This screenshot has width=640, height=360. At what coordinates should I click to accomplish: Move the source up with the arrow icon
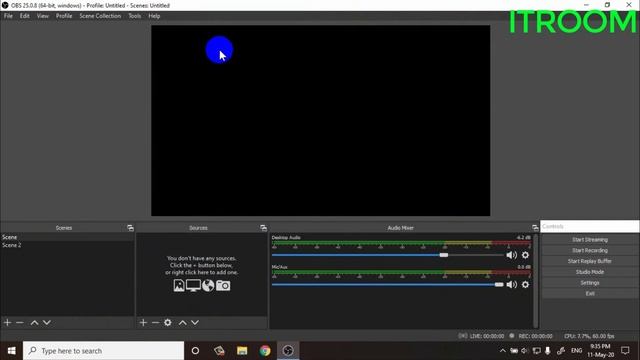coord(182,322)
